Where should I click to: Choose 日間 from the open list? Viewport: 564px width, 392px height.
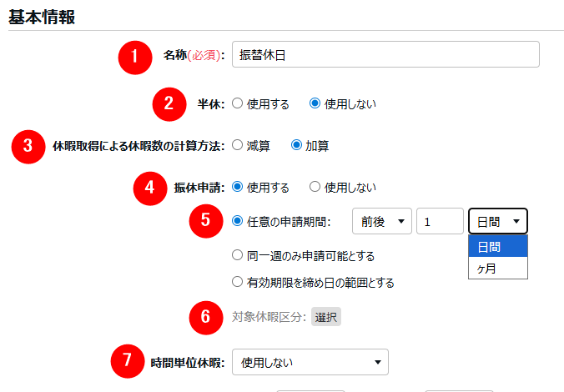point(498,247)
